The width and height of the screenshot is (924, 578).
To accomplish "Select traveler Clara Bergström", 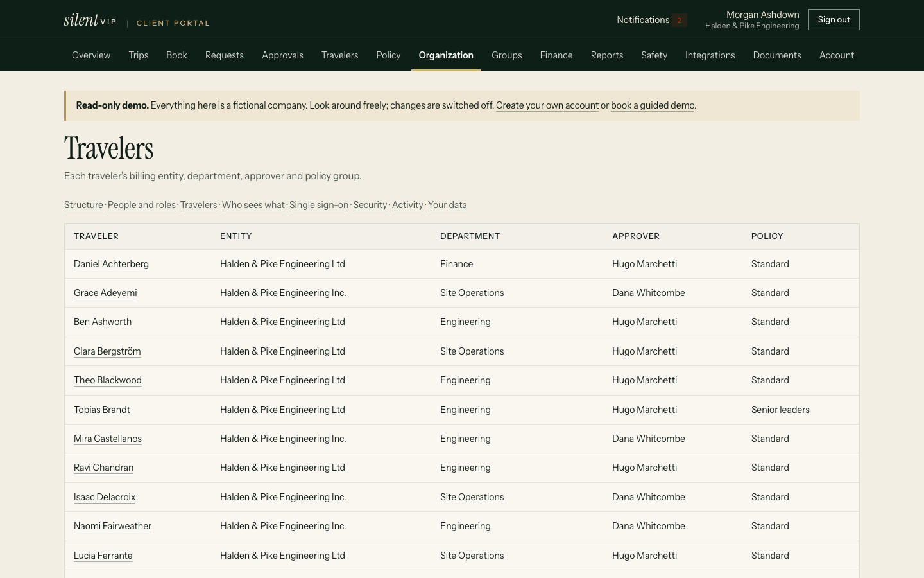I will tap(107, 351).
